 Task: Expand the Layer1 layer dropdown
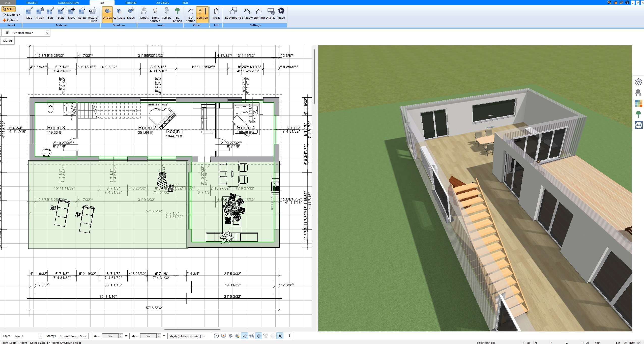click(x=40, y=336)
